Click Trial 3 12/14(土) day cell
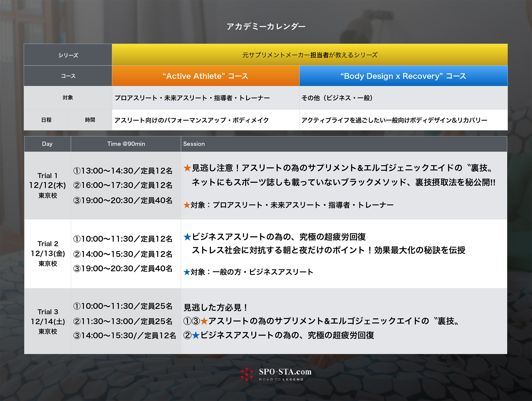 48,321
